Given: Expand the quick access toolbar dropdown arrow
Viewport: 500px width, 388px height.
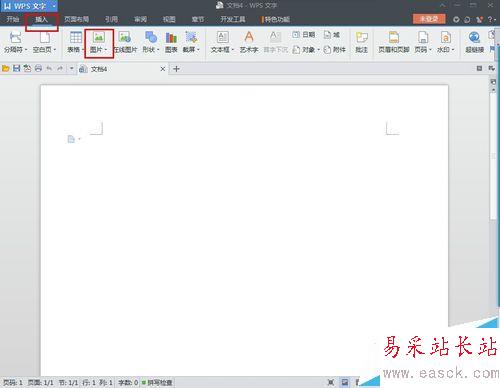Looking at the screenshot, I should (71, 69).
